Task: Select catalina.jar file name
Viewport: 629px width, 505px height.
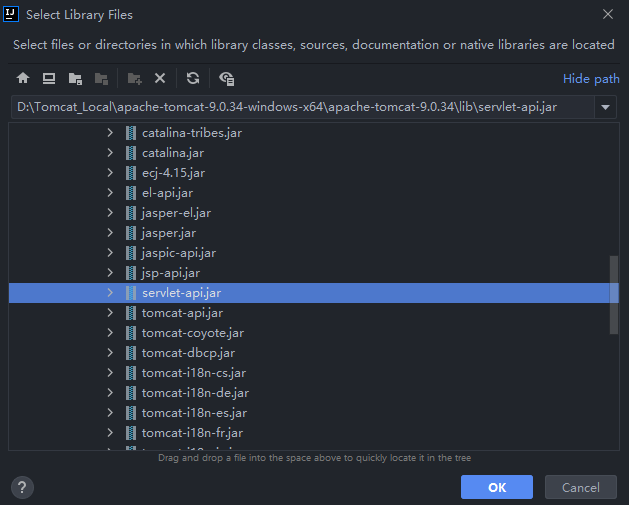Action: click(173, 153)
